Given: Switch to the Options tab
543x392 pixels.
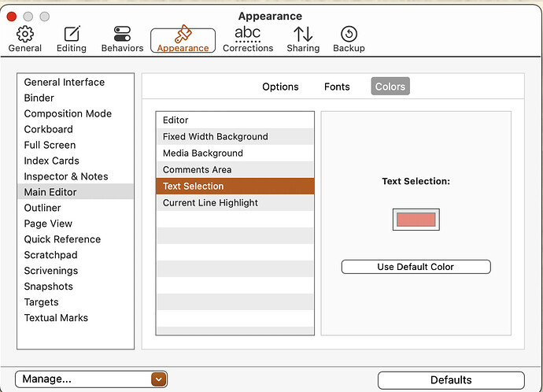Looking at the screenshot, I should pyautogui.click(x=280, y=87).
